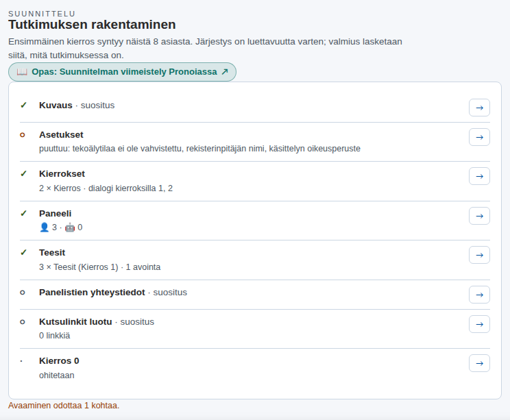Click 'suositus' label next to Kutsulinkit luotu
Image resolution: width=510 pixels, height=420 pixels.
coord(137,322)
